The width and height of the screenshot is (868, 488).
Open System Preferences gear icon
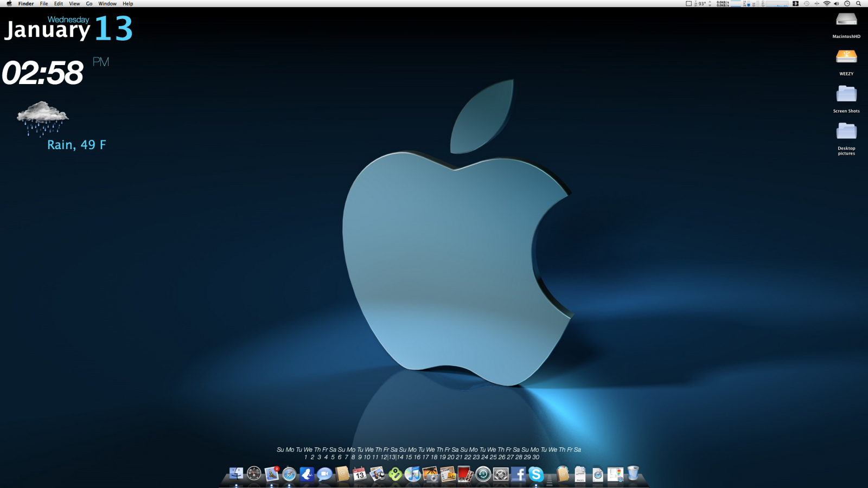click(x=501, y=474)
